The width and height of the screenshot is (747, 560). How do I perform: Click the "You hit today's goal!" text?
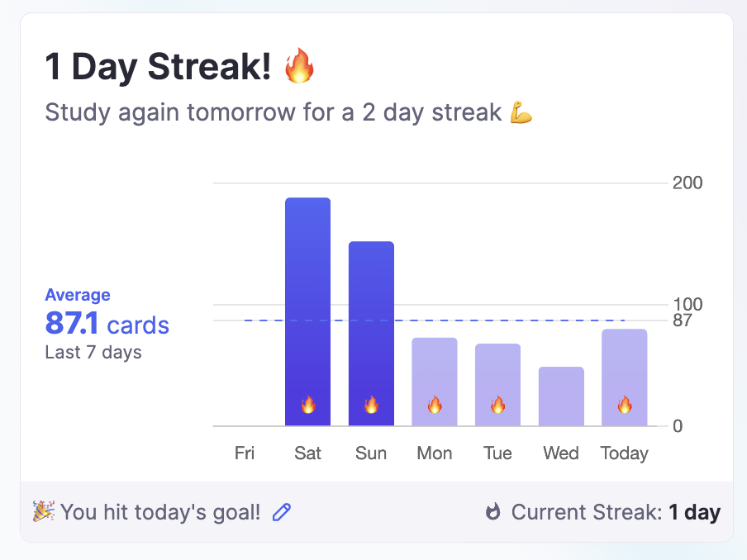[160, 513]
